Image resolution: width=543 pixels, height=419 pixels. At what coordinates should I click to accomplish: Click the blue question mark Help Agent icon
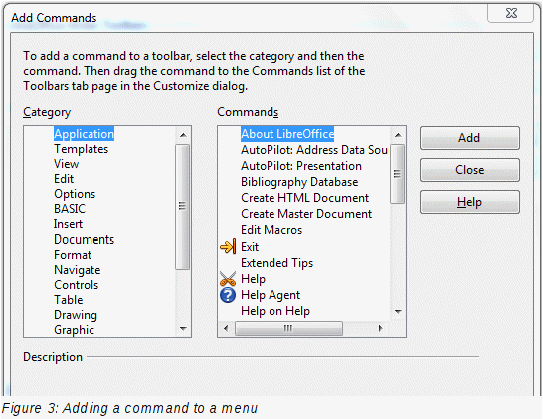click(x=228, y=295)
